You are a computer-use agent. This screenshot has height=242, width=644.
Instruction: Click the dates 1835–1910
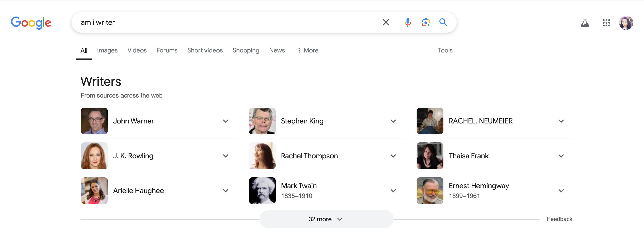pyautogui.click(x=297, y=196)
